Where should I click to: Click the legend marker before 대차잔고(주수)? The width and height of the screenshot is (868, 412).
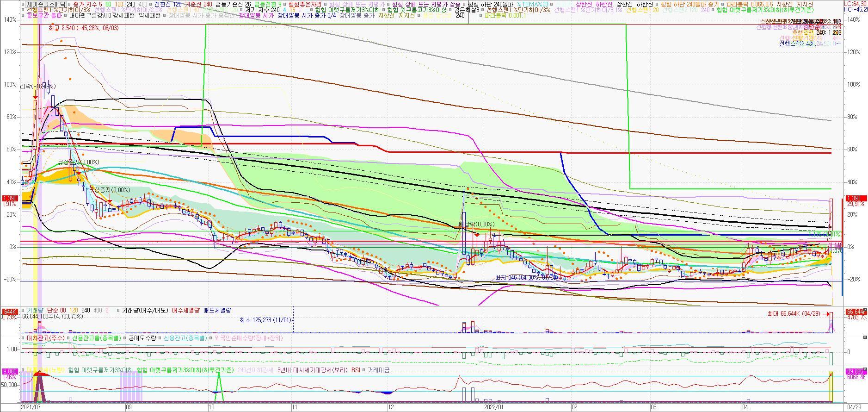coord(23,338)
